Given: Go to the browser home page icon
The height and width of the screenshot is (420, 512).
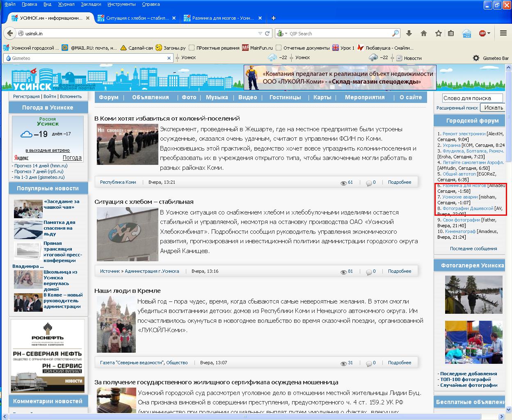Looking at the screenshot, I should coord(424,33).
